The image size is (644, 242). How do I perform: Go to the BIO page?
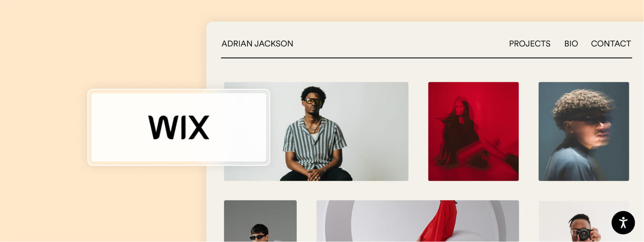(x=571, y=44)
